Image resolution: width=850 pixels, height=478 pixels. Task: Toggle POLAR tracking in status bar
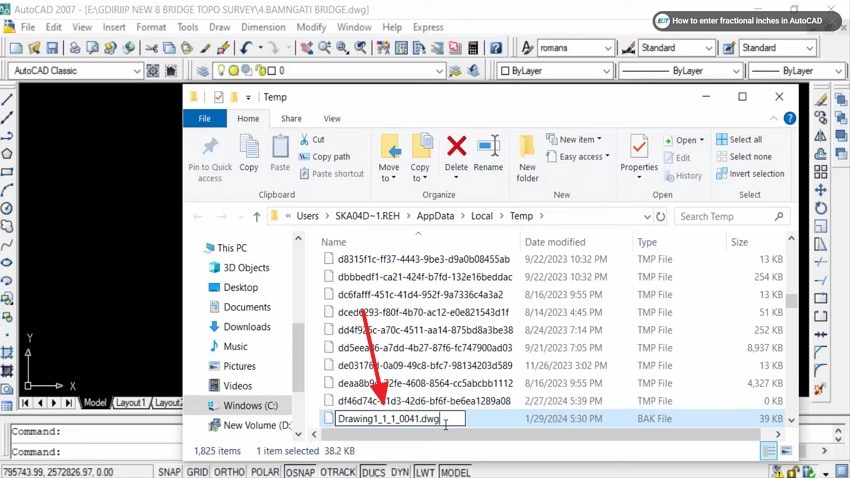pyautogui.click(x=265, y=472)
